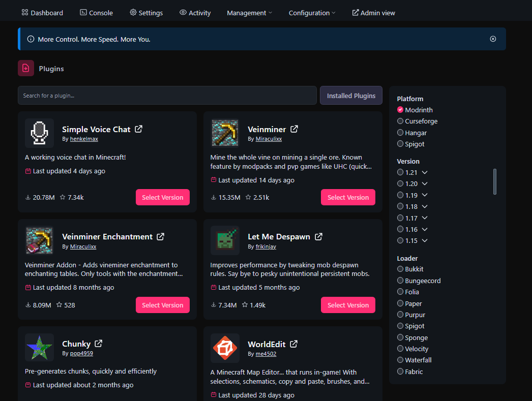This screenshot has height=401, width=532.
Task: Select Version for Veinminer Enchantment
Action: pos(163,305)
